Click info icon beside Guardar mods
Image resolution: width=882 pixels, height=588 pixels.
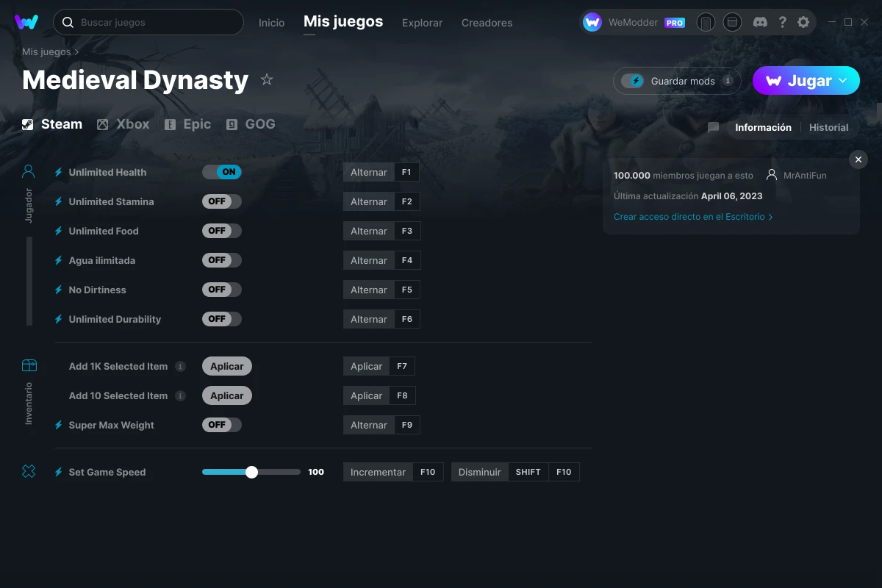click(x=728, y=81)
